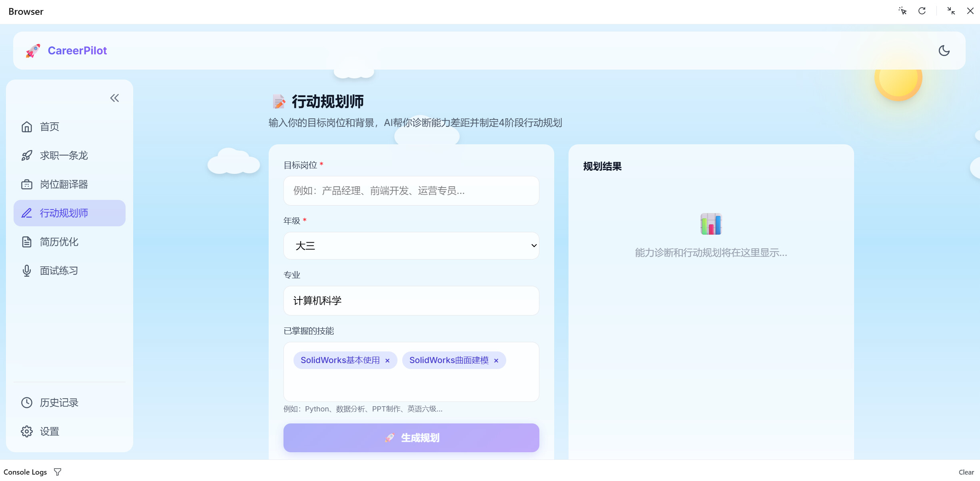The width and height of the screenshot is (980, 481).
Task: Open 设置 gear settings
Action: click(70, 431)
